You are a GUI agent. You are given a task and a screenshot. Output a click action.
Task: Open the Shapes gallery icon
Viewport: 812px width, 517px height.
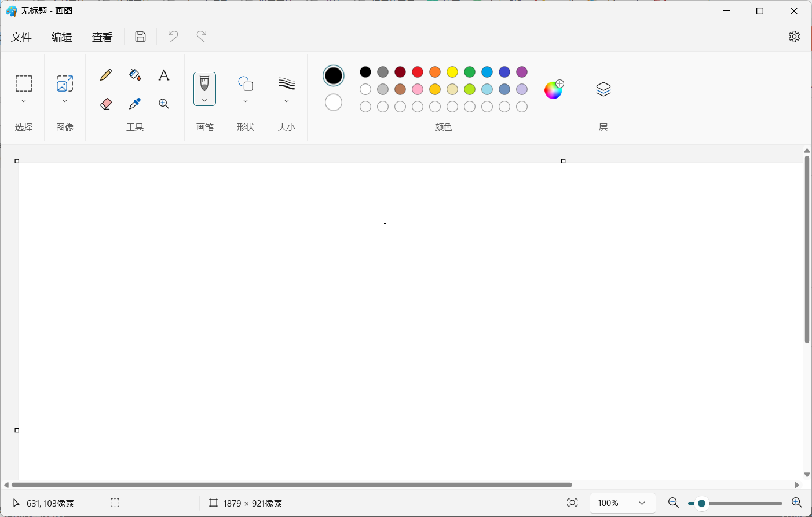246,83
